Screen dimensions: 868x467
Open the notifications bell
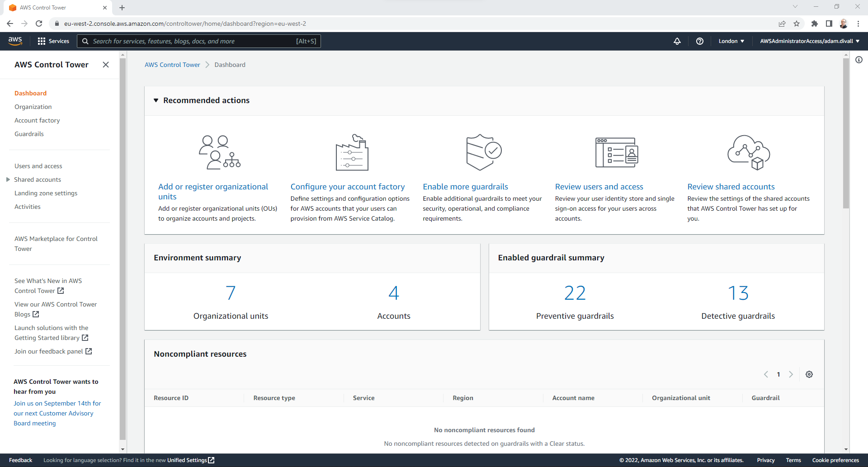coord(677,41)
